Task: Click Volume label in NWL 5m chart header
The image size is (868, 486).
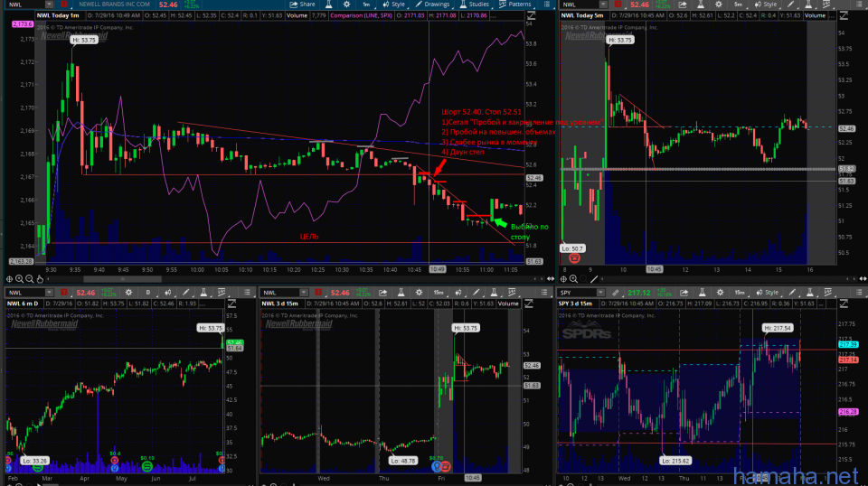Action: coord(815,15)
